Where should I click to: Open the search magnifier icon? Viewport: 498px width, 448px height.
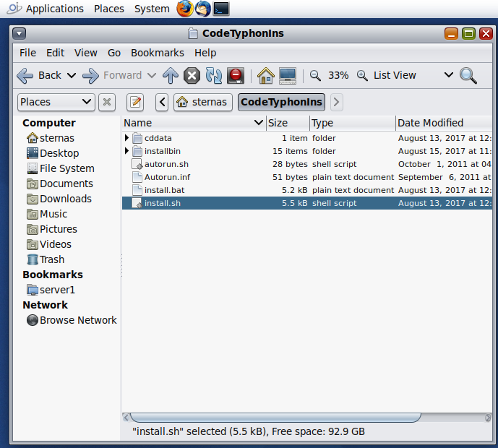coord(468,76)
